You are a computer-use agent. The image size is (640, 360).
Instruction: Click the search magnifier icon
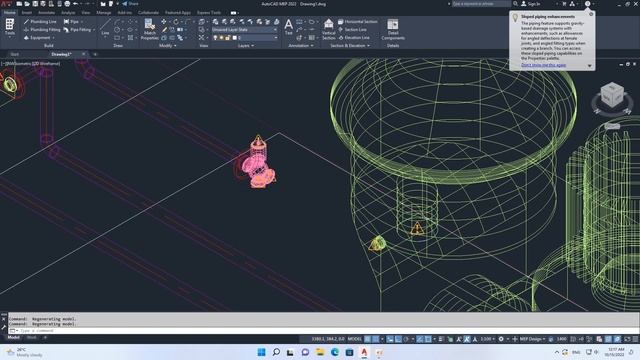click(516, 4)
